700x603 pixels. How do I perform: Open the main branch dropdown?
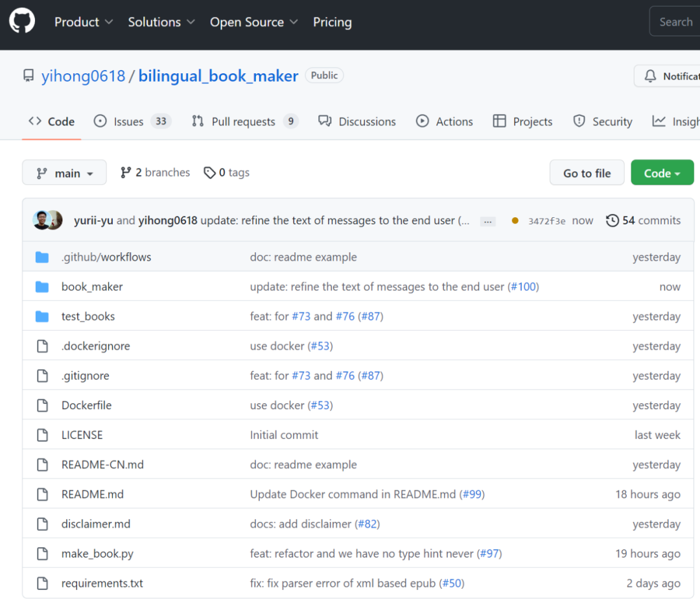point(64,173)
